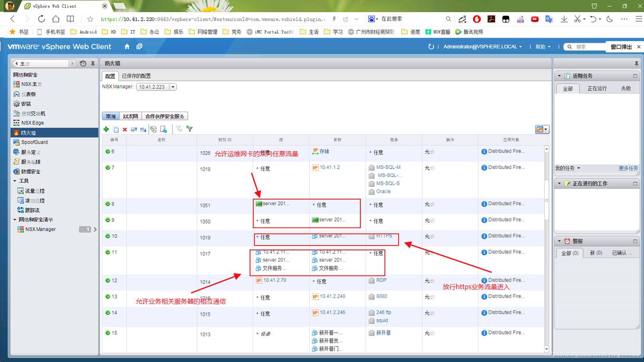The width and height of the screenshot is (644, 362).
Task: Collapse the Recent Tasks panel
Action: click(559, 76)
